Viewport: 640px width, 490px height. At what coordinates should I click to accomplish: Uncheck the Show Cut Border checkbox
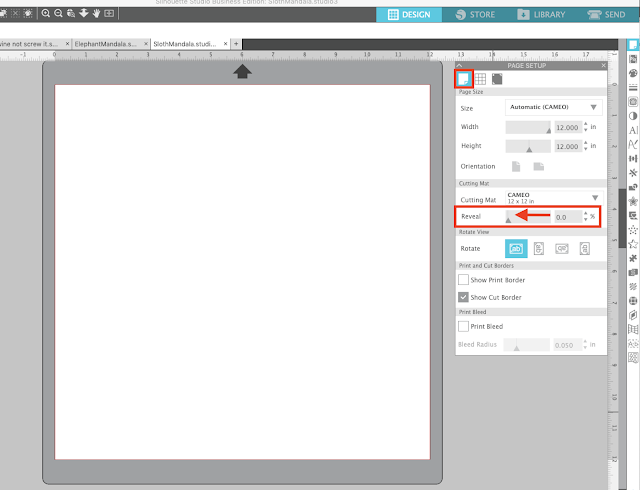coord(463,297)
